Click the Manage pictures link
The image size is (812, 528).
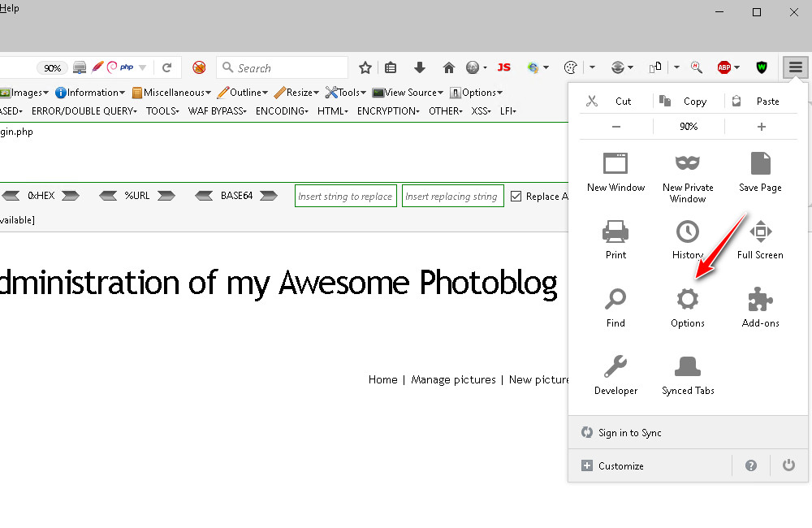point(453,379)
